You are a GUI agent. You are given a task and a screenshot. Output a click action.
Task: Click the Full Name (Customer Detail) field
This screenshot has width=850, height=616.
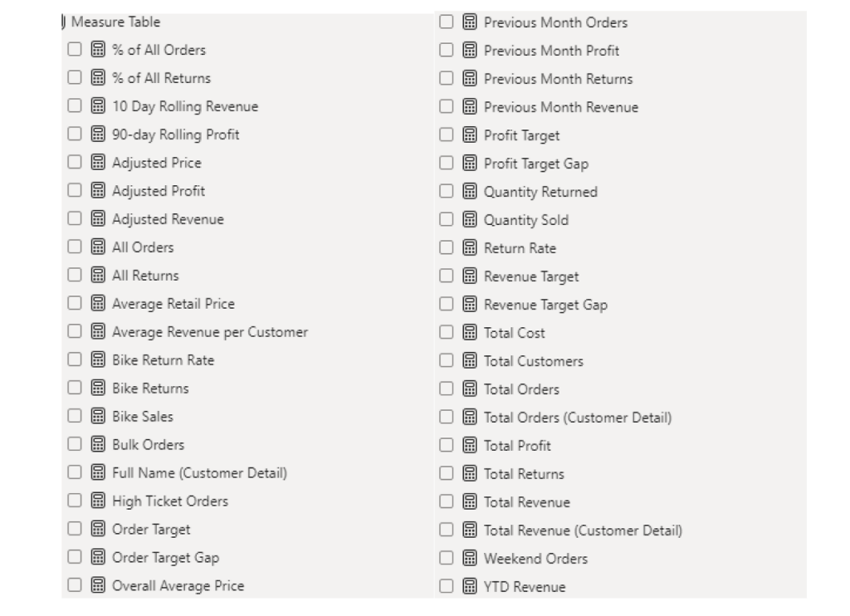(x=199, y=473)
